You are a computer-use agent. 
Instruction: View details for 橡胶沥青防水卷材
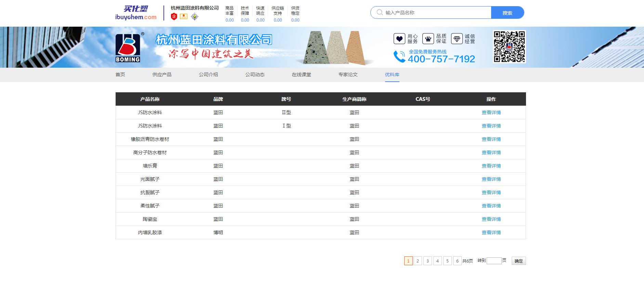(491, 139)
